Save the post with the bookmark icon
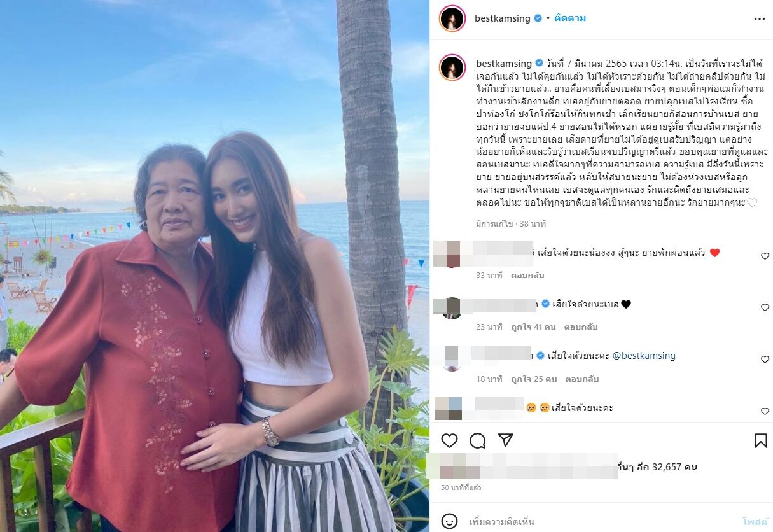The image size is (773, 532). [760, 440]
